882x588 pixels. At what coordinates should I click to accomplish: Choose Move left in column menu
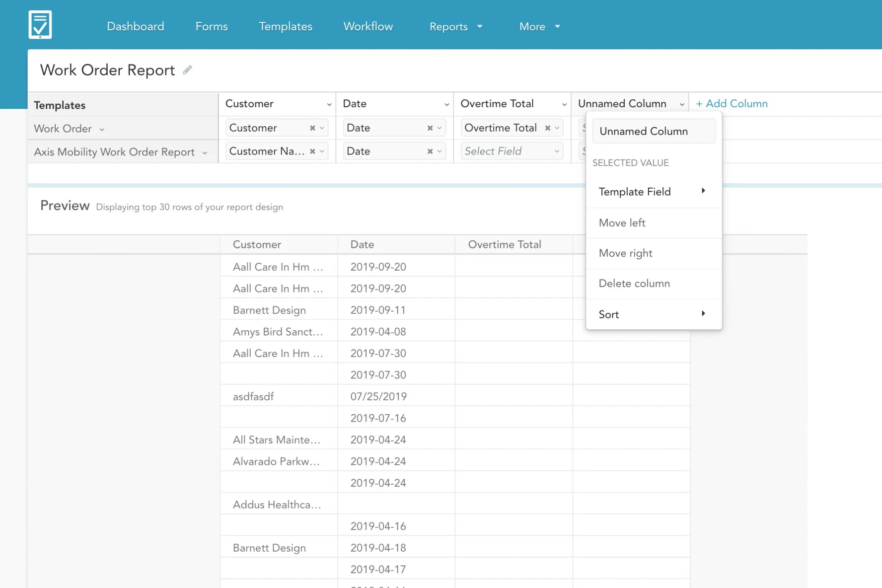tap(654, 223)
